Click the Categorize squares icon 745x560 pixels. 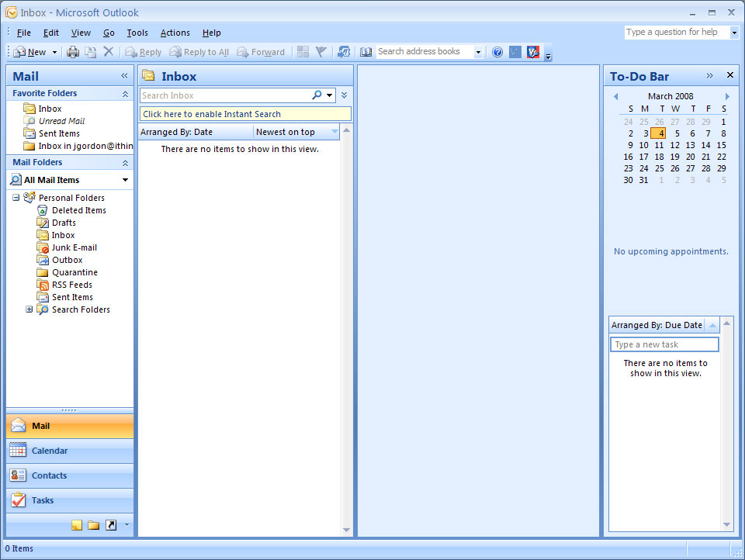click(303, 51)
